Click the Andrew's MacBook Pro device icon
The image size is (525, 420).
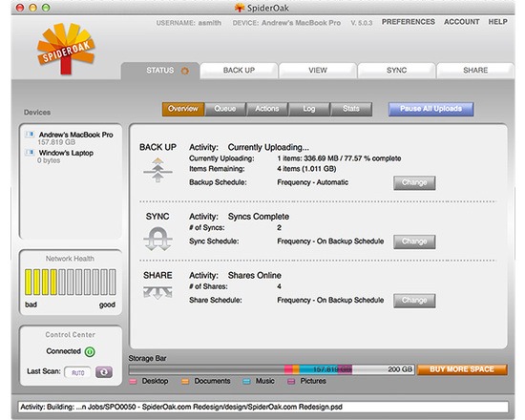point(30,135)
